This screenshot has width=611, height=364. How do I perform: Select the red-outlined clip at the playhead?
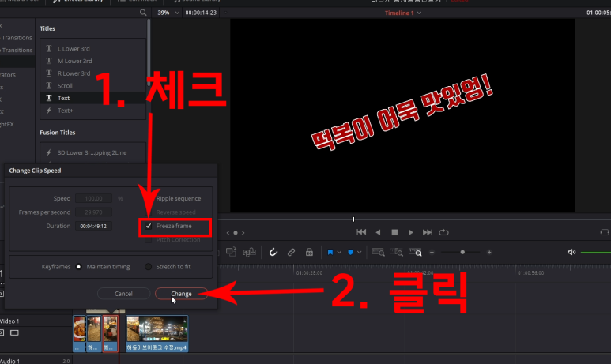coord(110,334)
